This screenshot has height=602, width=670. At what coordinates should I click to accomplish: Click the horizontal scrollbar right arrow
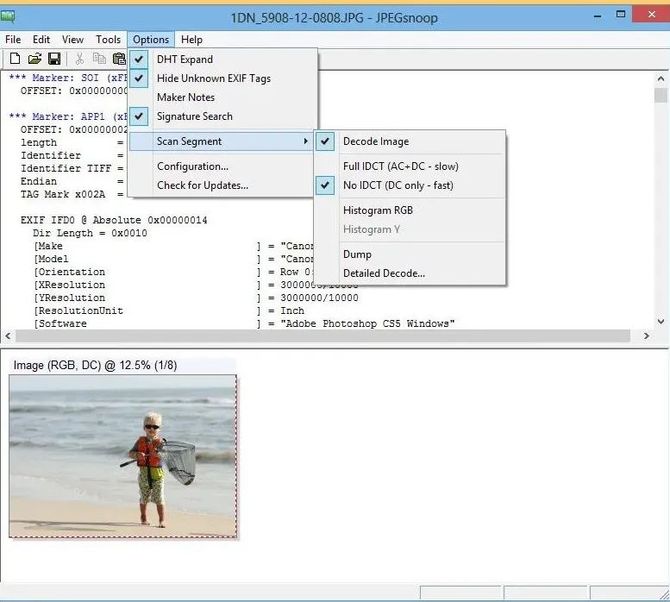tap(646, 336)
